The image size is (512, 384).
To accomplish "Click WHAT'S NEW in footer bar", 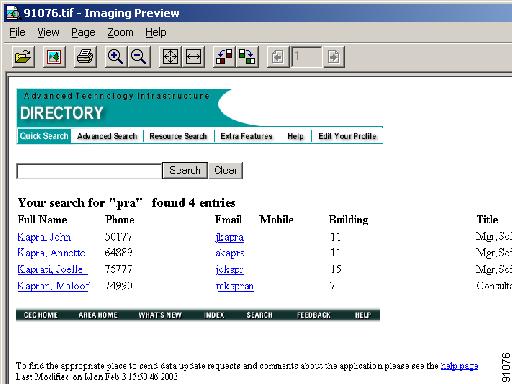I will [x=160, y=315].
